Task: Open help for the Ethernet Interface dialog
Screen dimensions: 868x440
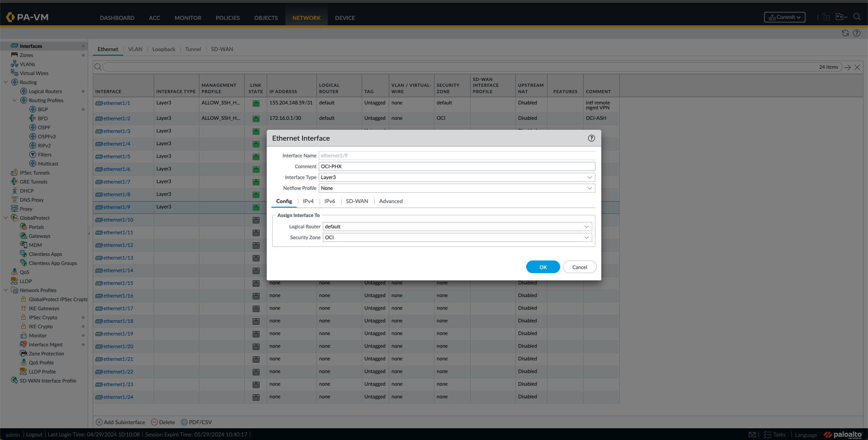Action: [x=591, y=138]
